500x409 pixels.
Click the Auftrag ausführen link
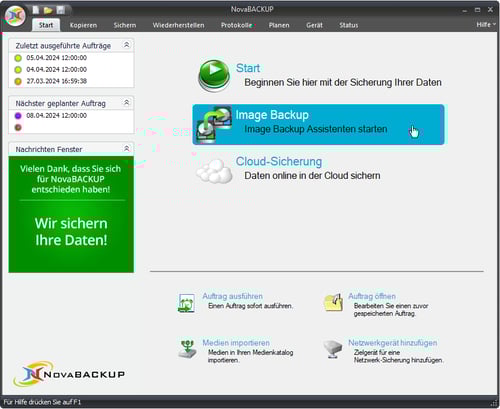click(233, 296)
